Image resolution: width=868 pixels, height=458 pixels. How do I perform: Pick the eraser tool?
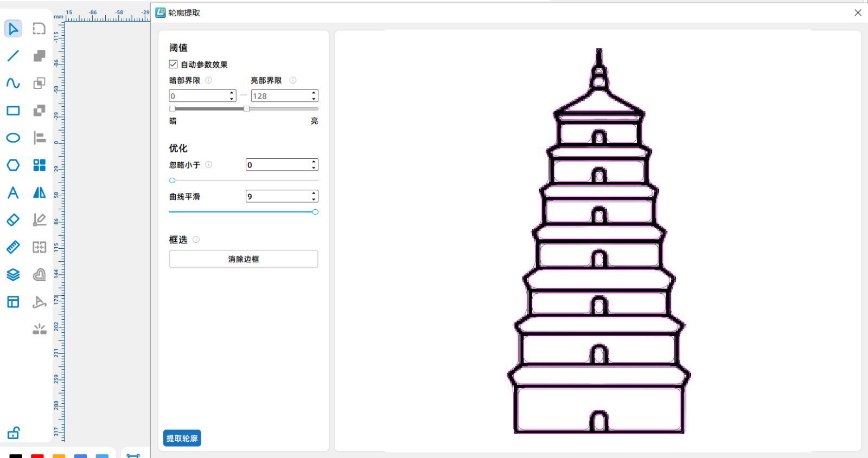13,220
